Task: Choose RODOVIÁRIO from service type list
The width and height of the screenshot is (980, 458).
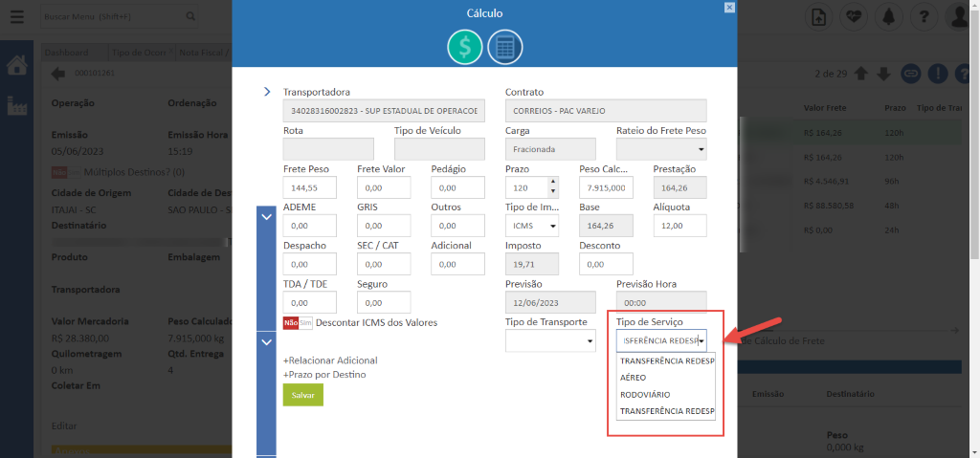Action: (666, 394)
